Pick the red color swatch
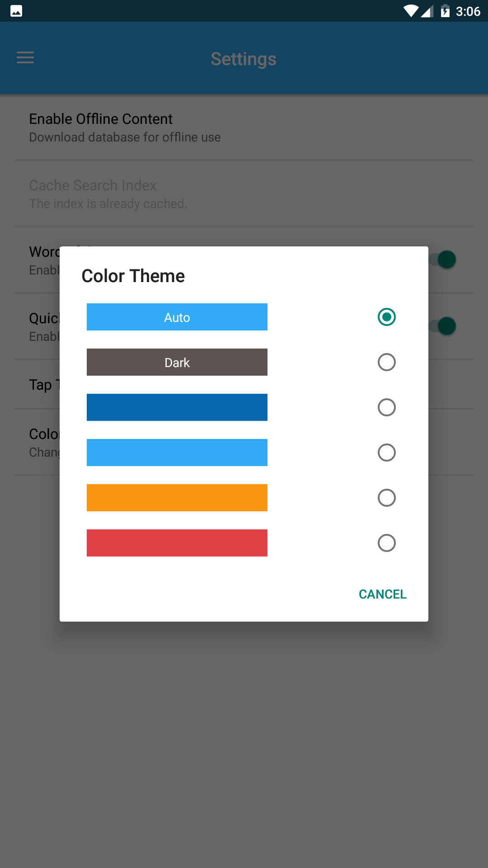488x868 pixels. coord(177,543)
